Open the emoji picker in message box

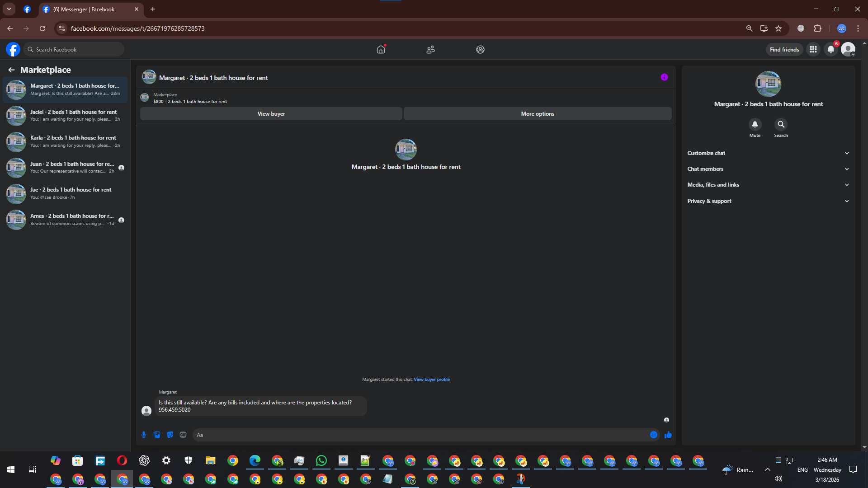654,435
